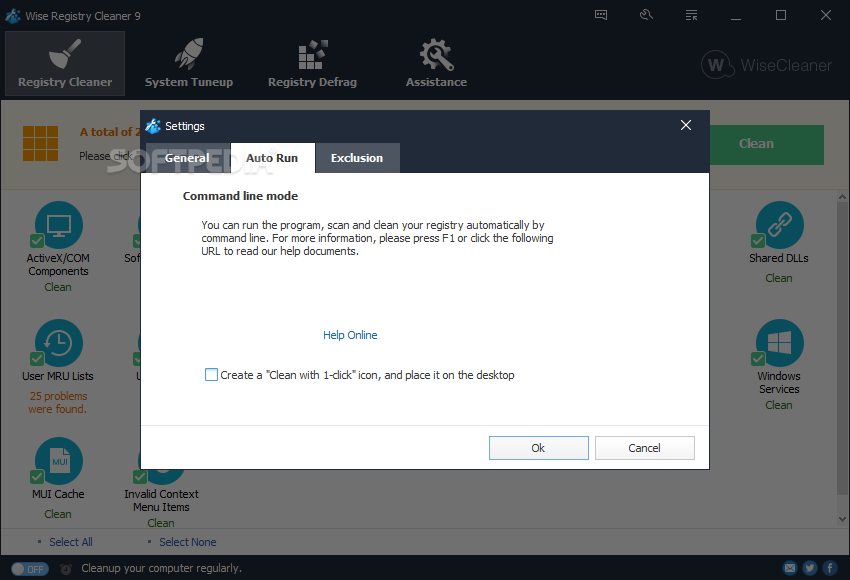Click the feedback message icon in title bar
850x580 pixels.
[x=601, y=15]
